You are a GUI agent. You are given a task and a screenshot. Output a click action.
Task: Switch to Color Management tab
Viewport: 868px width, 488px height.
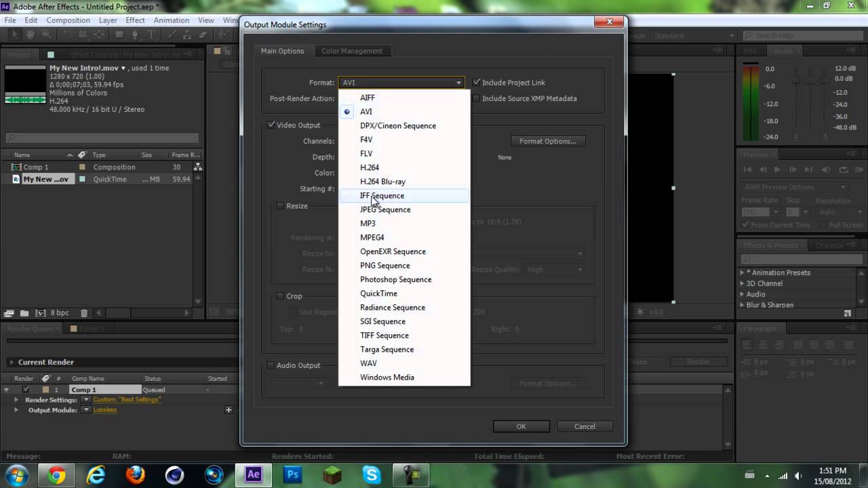(352, 51)
